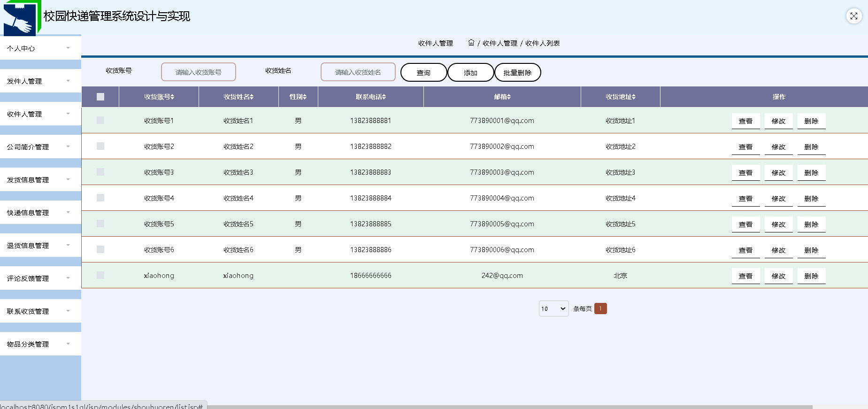Click name cell 收货姓名5
Viewport: 868px width, 409px height.
click(238, 224)
